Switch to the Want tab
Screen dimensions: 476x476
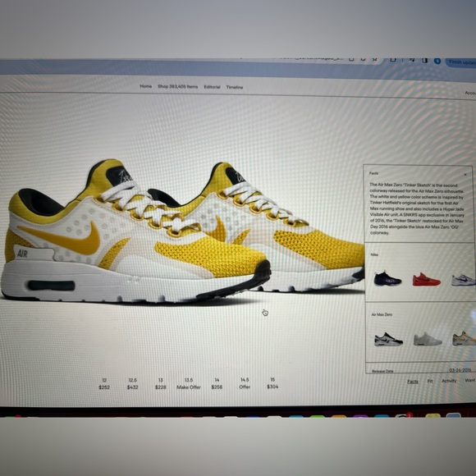click(470, 380)
